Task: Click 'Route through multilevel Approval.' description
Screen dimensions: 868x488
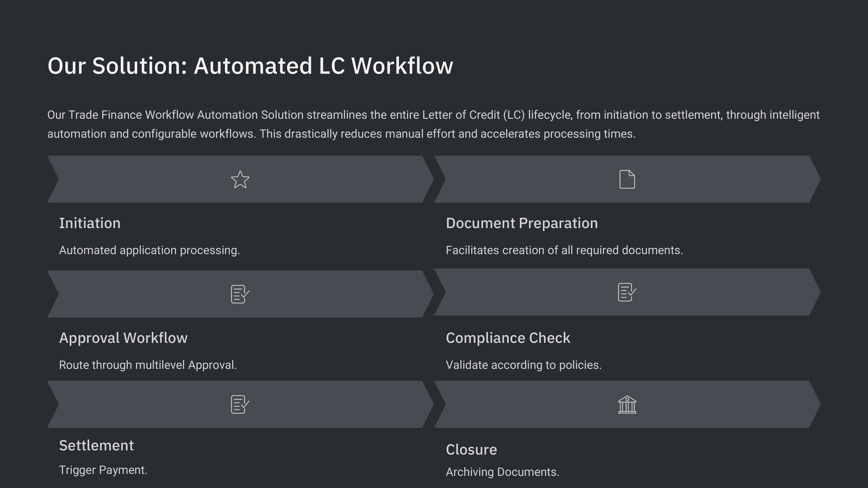Action: pyautogui.click(x=148, y=365)
